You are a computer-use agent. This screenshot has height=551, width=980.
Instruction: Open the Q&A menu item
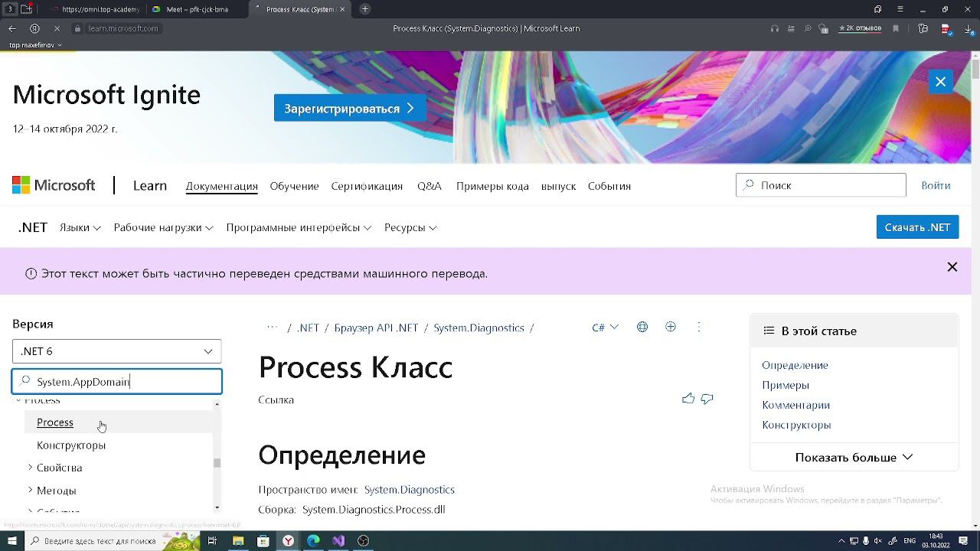tap(430, 186)
